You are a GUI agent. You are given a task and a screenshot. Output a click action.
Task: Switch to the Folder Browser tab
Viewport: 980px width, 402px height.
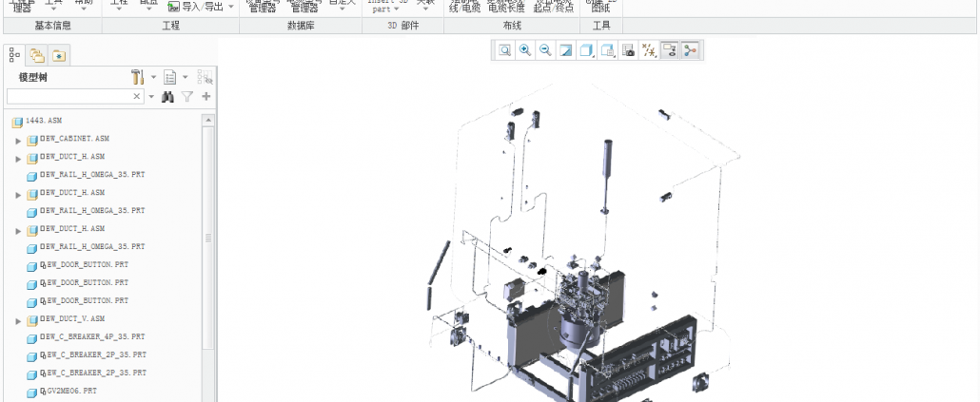tap(37, 55)
